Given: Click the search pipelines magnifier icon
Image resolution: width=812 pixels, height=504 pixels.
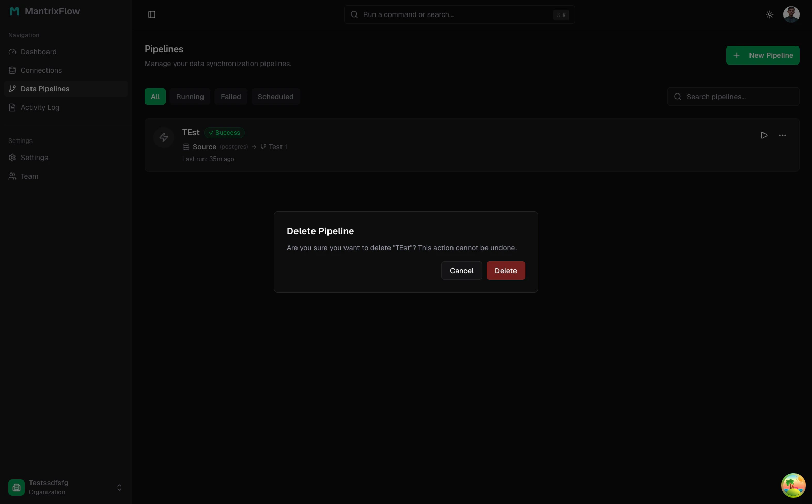Looking at the screenshot, I should (678, 97).
